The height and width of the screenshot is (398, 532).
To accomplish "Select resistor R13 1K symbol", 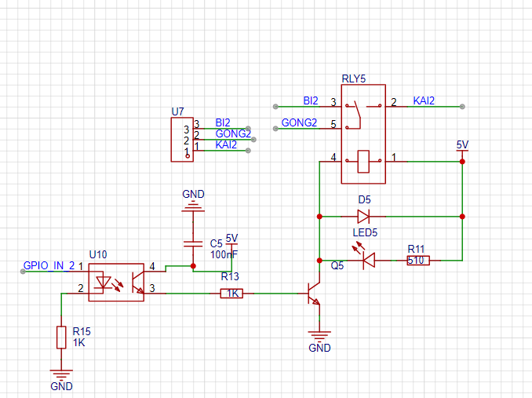I will [231, 293].
